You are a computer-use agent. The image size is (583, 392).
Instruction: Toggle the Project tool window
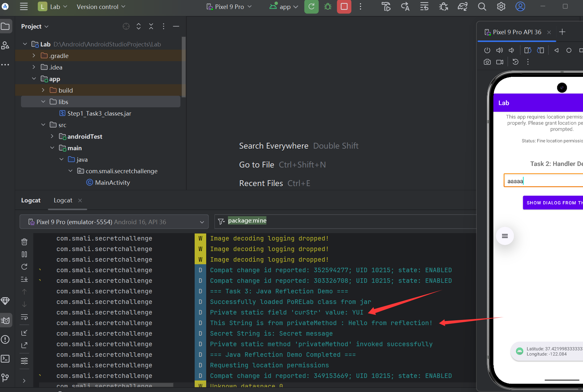[x=5, y=26]
